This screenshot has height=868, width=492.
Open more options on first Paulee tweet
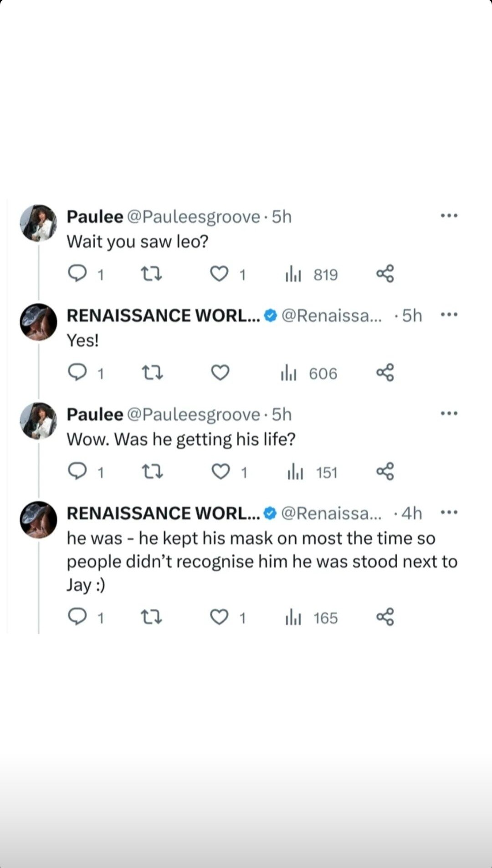pyautogui.click(x=449, y=216)
